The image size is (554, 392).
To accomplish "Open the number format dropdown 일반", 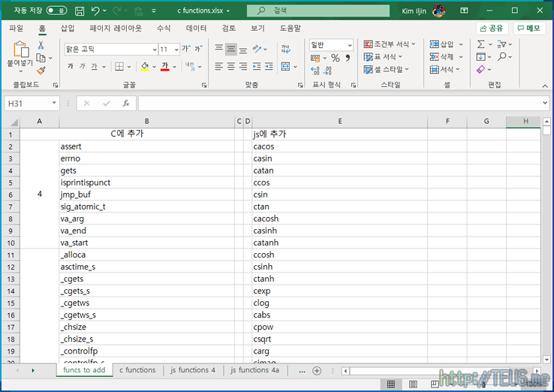I will pos(349,45).
